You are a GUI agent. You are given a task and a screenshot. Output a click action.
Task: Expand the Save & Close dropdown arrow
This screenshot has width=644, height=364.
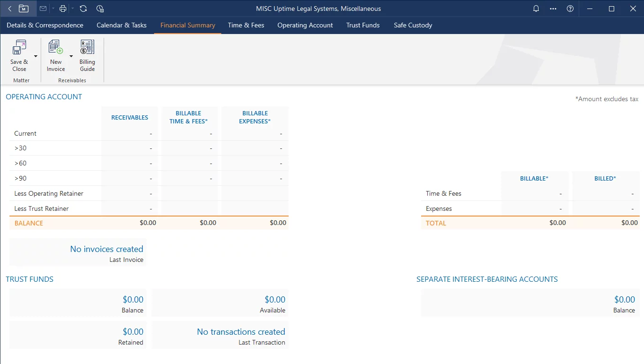[35, 56]
